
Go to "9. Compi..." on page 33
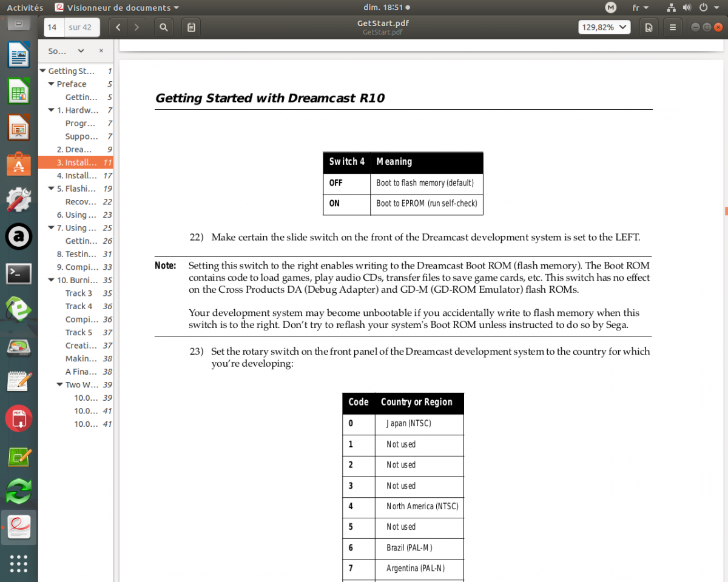click(x=76, y=267)
